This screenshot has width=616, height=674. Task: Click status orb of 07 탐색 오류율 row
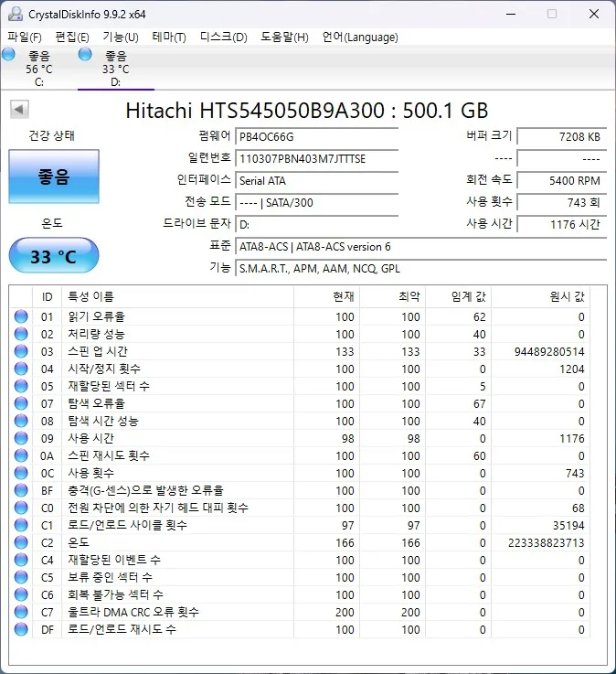pyautogui.click(x=21, y=403)
